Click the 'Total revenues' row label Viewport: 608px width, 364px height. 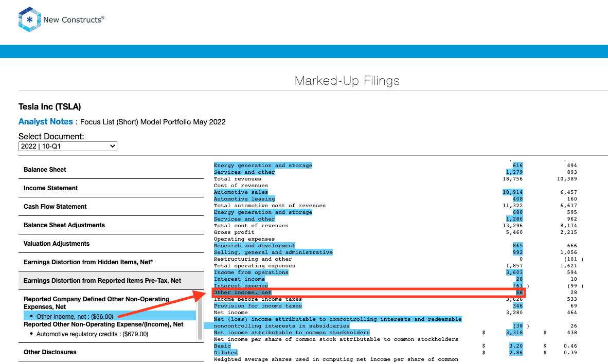click(x=237, y=179)
